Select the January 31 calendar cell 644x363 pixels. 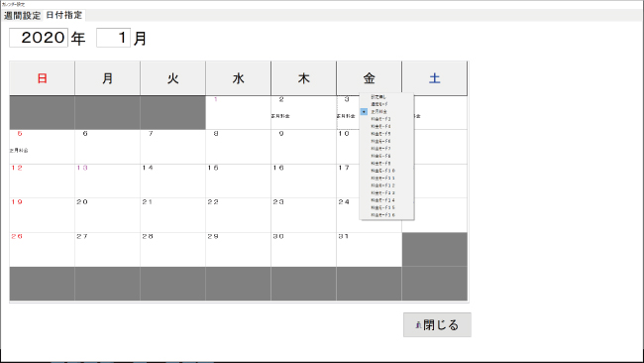pyautogui.click(x=369, y=250)
